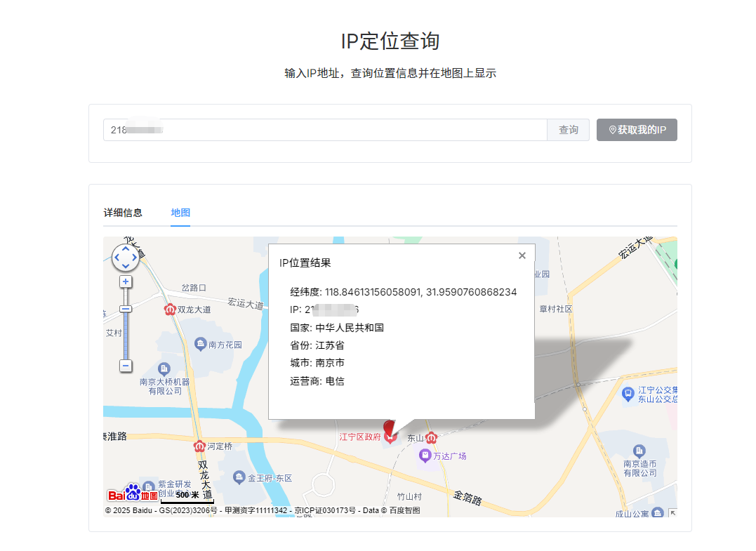Close the IP位置结果 popup with the X
The image size is (756, 551).
(522, 255)
